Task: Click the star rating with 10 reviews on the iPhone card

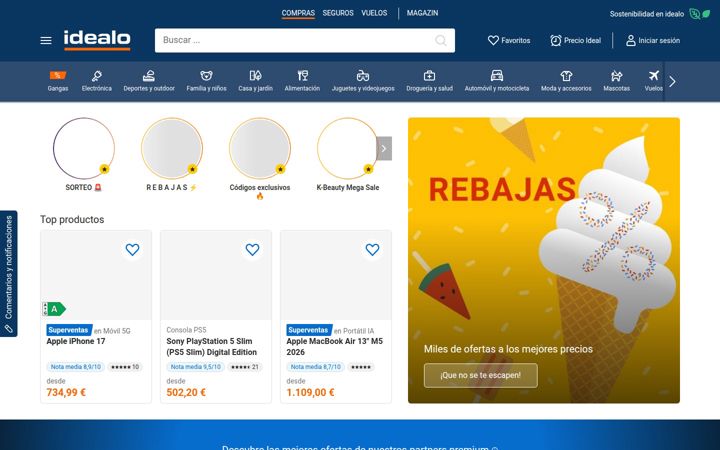Action: click(x=125, y=367)
